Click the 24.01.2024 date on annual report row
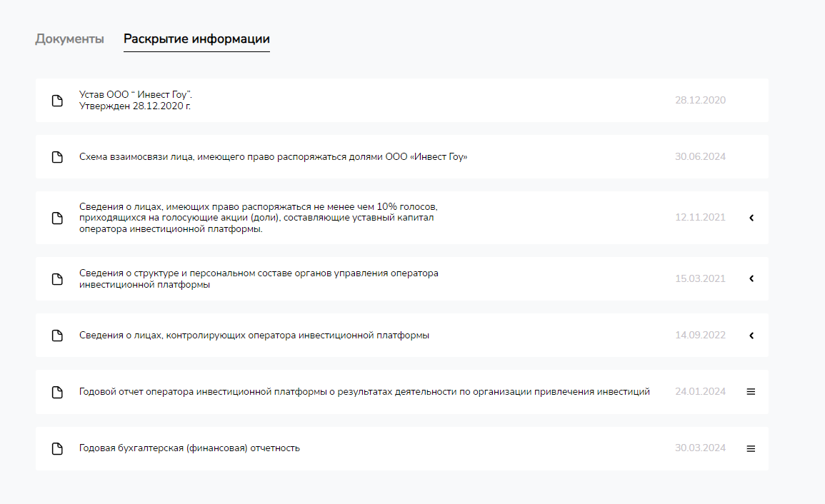 (x=700, y=392)
